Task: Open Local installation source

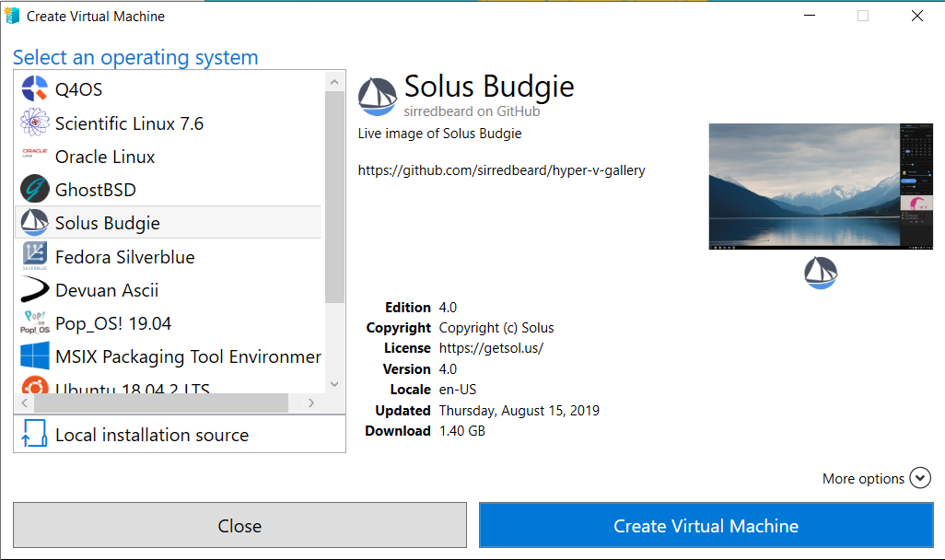Action: tap(180, 434)
